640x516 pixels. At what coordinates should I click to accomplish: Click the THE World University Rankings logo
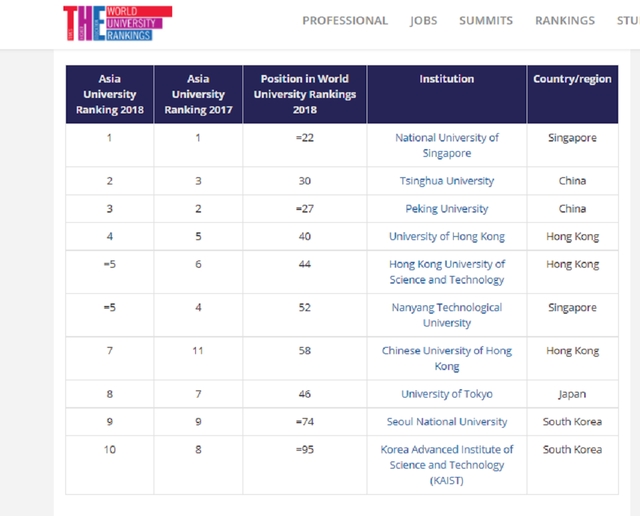click(x=118, y=23)
